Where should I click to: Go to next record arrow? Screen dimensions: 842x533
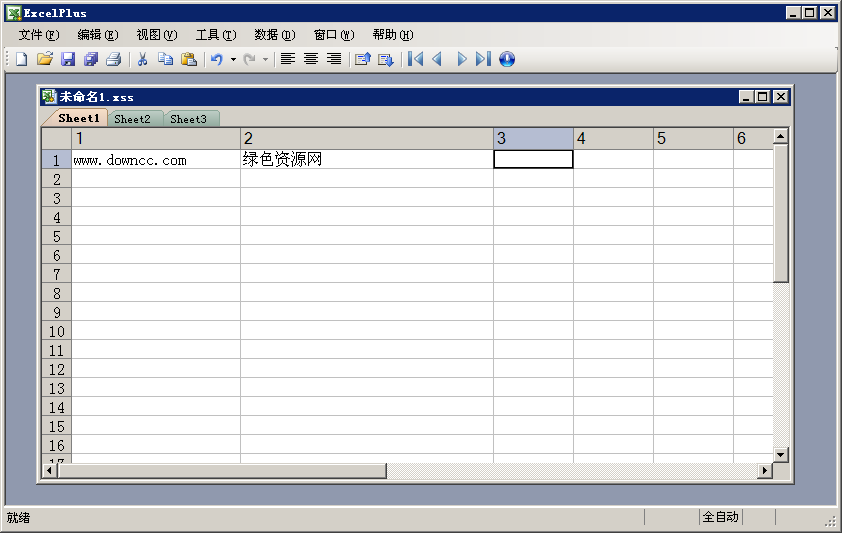click(x=461, y=59)
